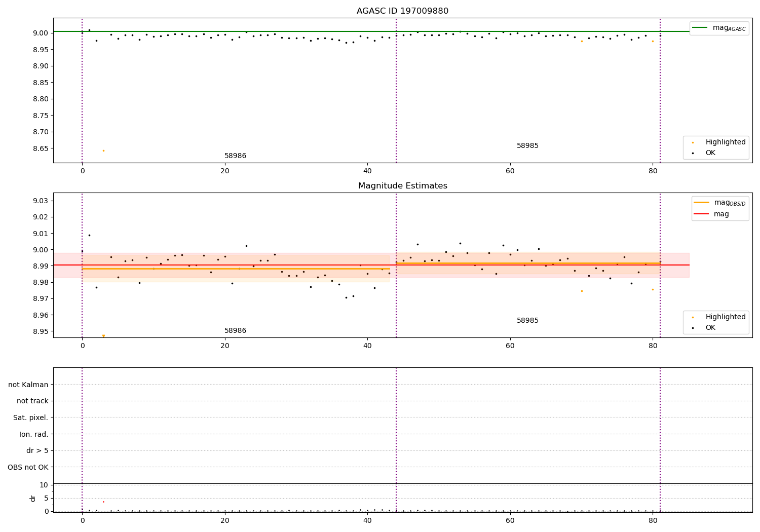760x532 pixels.
Task: Click the 8.96 tick label
Action: pyautogui.click(x=40, y=315)
